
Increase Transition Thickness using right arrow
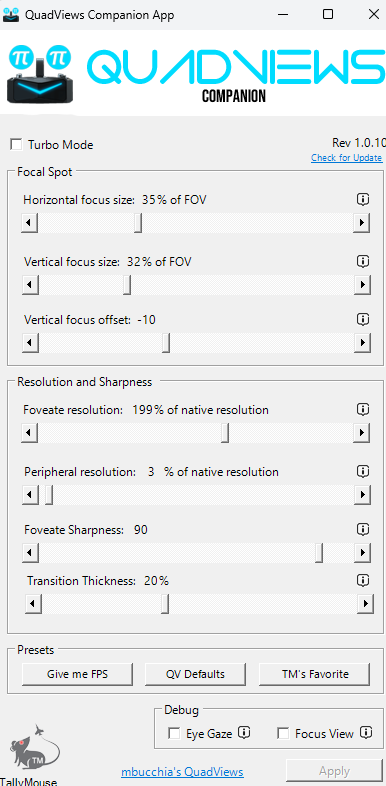click(365, 604)
